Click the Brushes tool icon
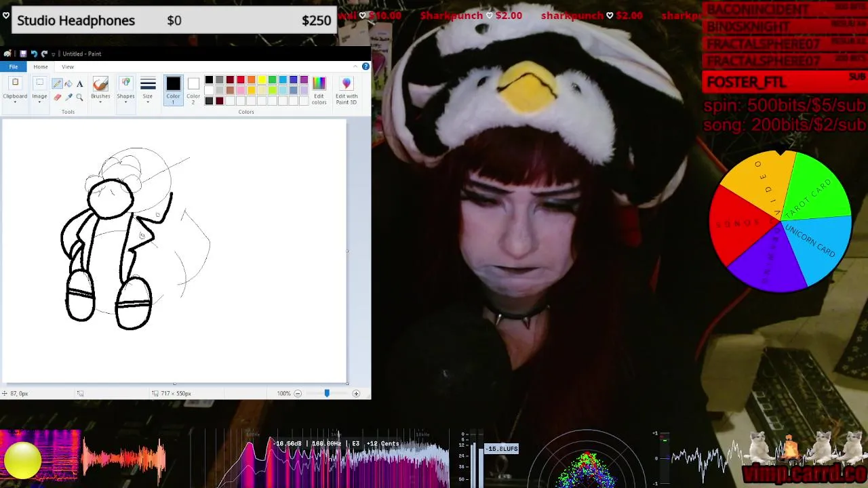Image resolution: width=868 pixels, height=488 pixels. (x=100, y=84)
